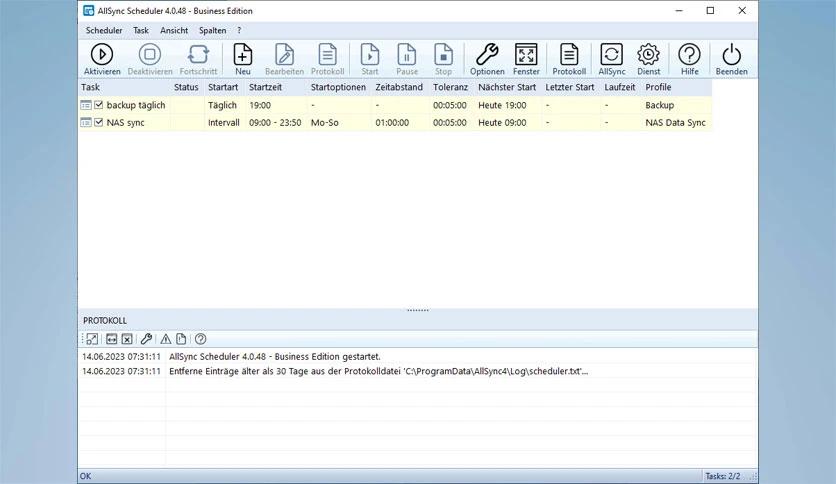Select the NAS sync task row
This screenshot has height=484, width=836.
395,123
